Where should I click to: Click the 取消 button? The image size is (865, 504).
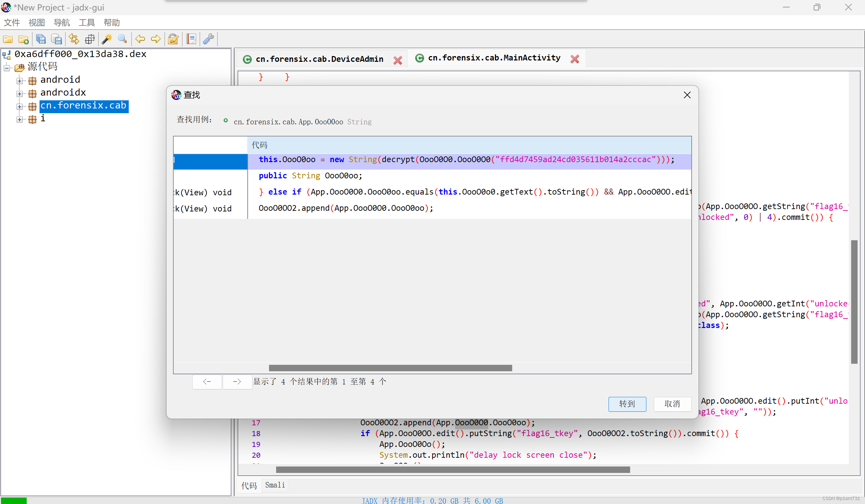672,404
